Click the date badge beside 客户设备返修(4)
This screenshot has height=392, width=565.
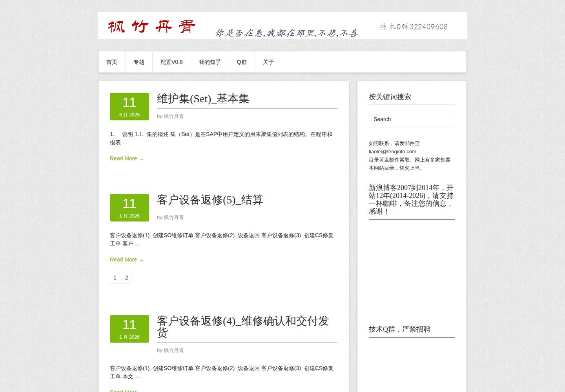pos(129,329)
